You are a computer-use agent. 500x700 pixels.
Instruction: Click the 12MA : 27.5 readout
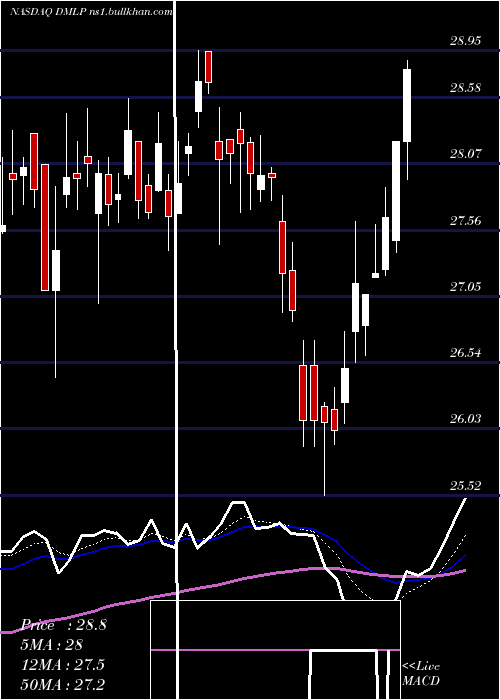pos(63,664)
